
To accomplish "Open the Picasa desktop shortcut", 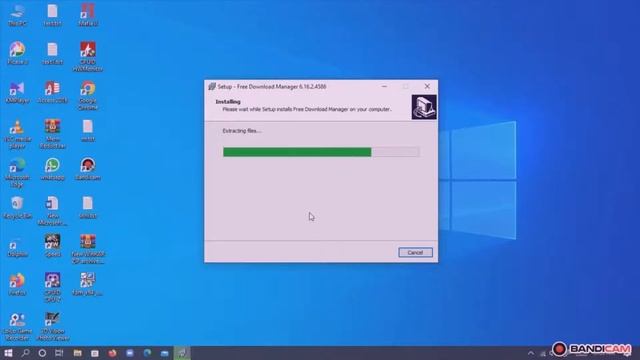I will (x=17, y=53).
